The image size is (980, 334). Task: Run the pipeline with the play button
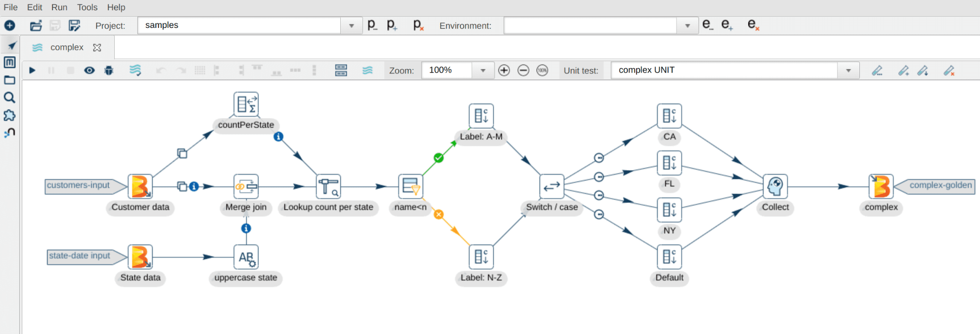coord(32,71)
